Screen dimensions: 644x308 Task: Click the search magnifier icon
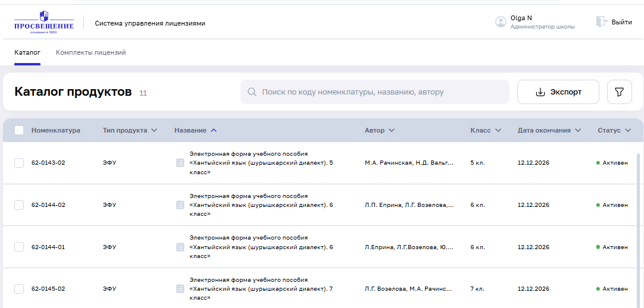tap(252, 92)
